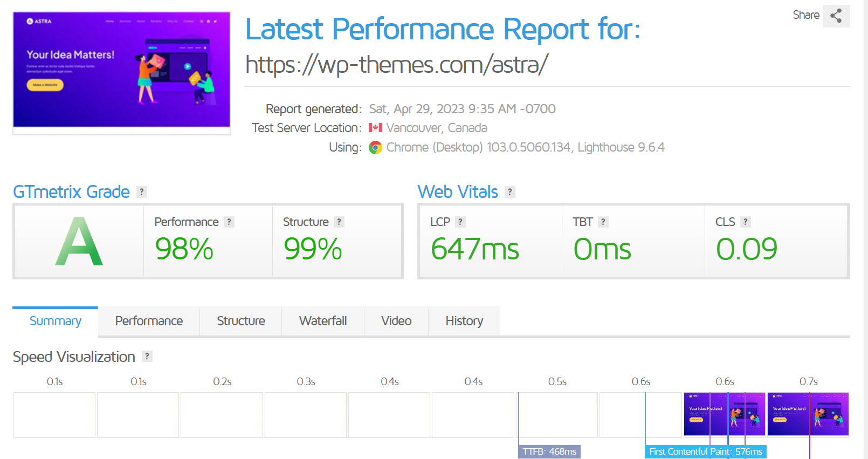Select the Summary tab
This screenshot has width=868, height=459.
point(56,321)
